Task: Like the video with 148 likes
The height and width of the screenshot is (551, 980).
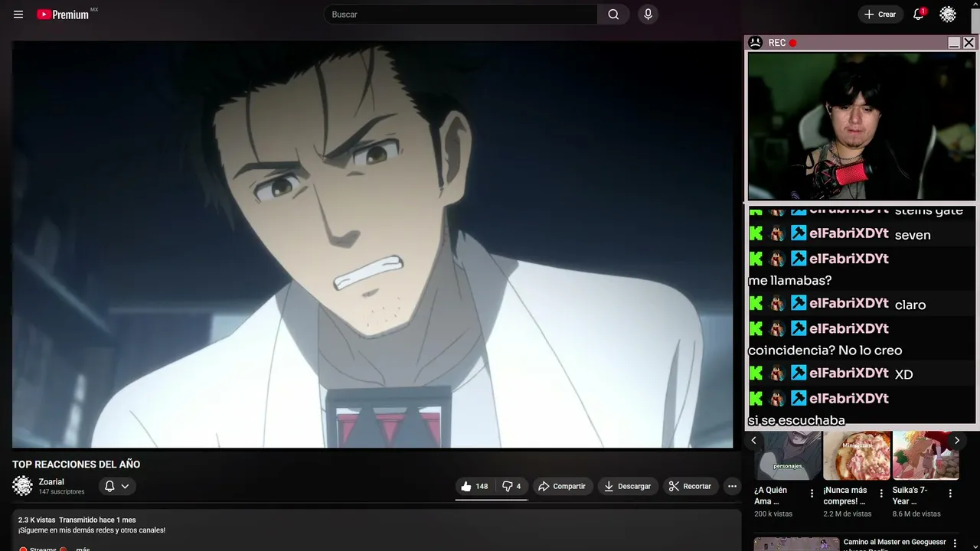Action: (475, 486)
